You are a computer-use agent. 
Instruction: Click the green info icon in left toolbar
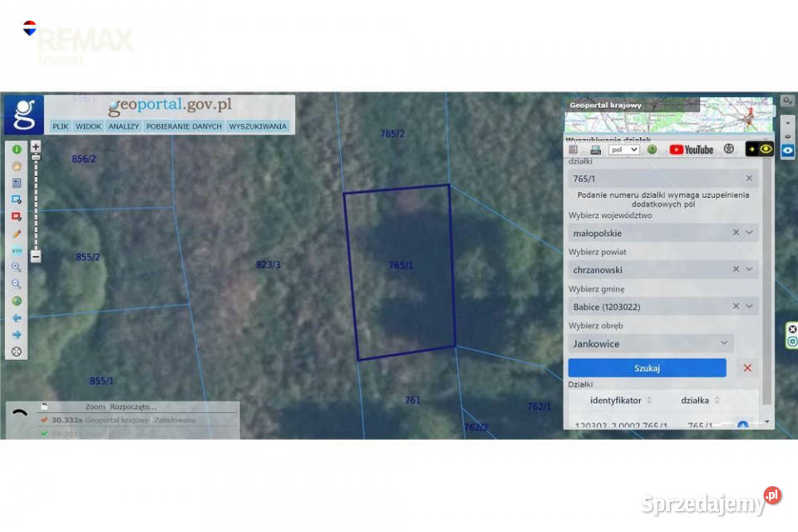click(17, 149)
